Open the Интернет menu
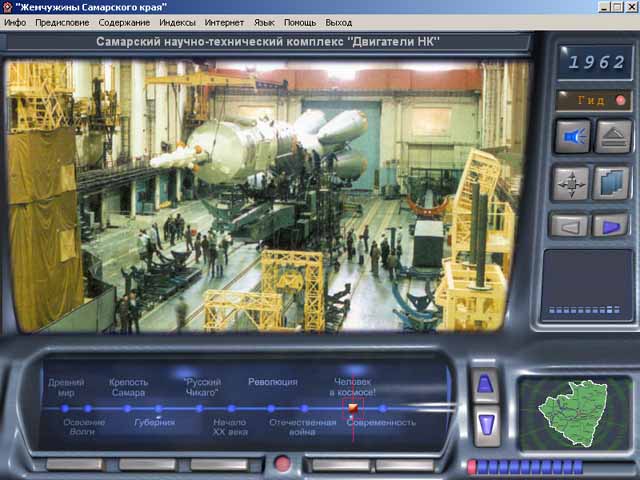This screenshot has width=640, height=480. [223, 22]
